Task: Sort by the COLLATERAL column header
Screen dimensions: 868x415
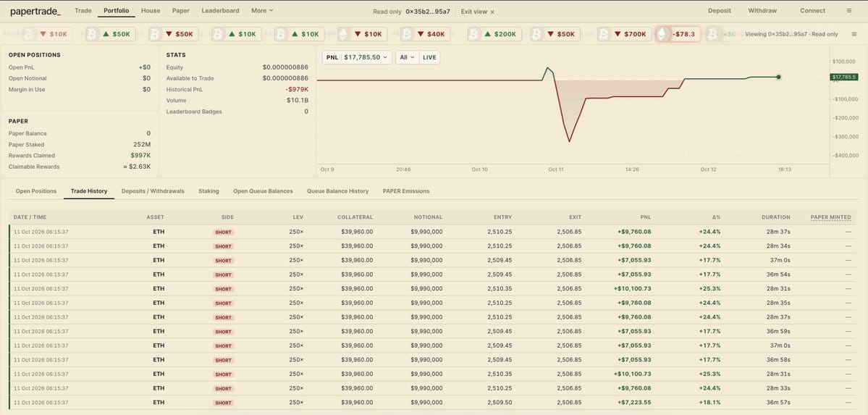Action: pyautogui.click(x=355, y=217)
